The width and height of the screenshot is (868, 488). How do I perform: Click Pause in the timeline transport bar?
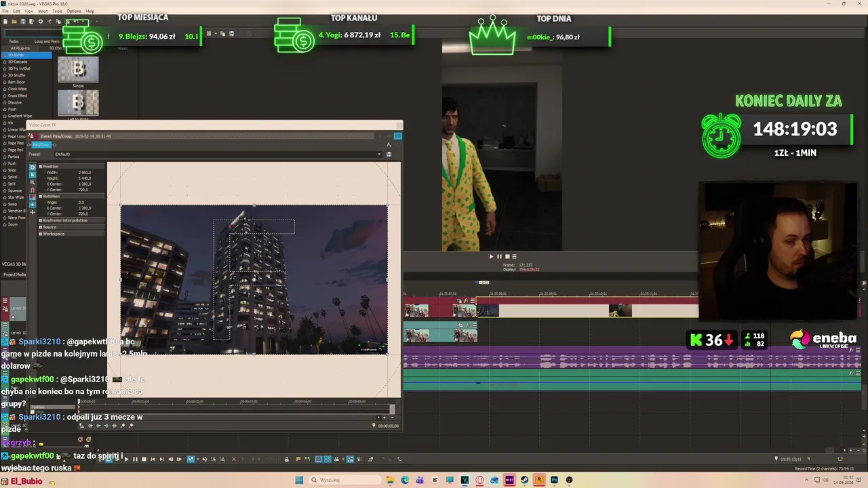(x=135, y=459)
